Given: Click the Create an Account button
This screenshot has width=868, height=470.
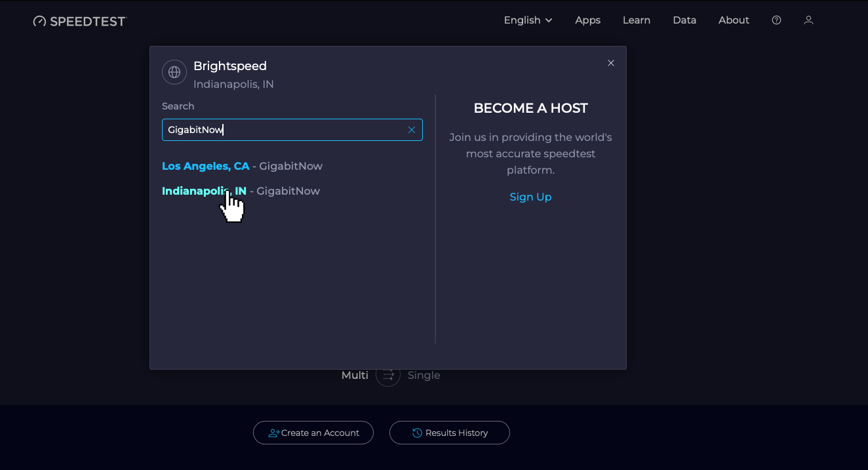Looking at the screenshot, I should 313,433.
